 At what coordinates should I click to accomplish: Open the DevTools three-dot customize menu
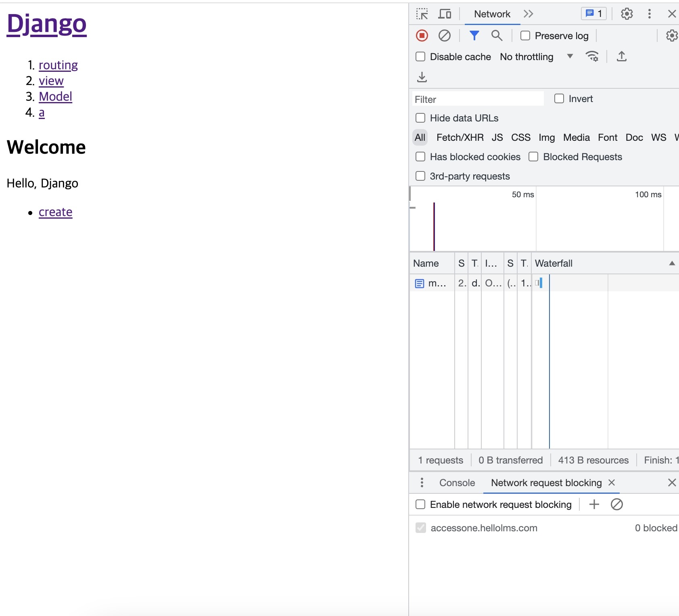[649, 14]
